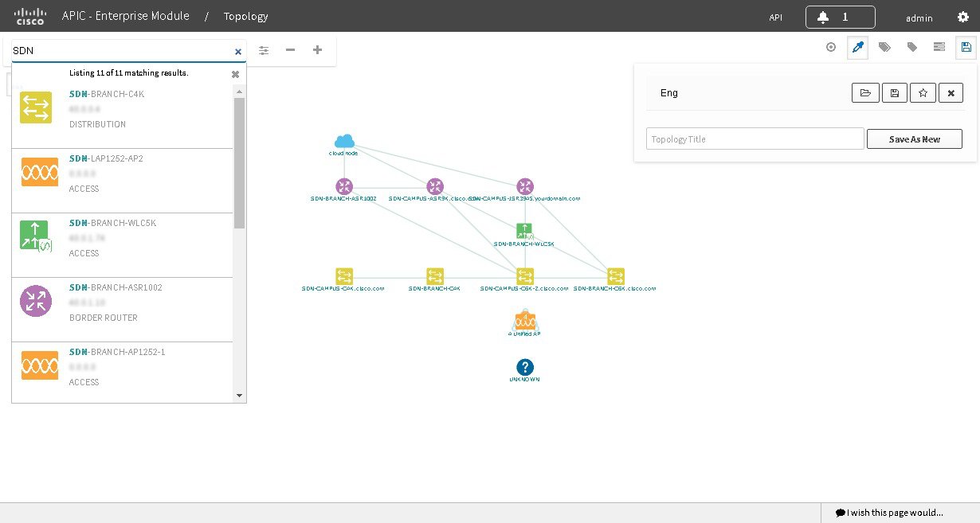Viewport: 980px width, 523px height.
Task: Select SDN-BRANCH-ASR1002 router node in map
Action: [344, 186]
